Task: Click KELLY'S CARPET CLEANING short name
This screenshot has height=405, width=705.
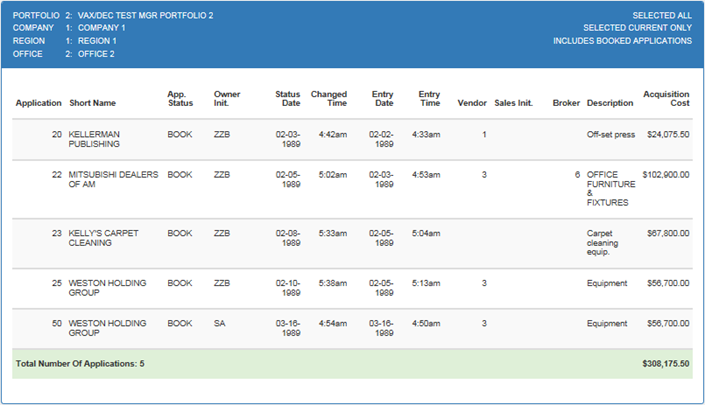Action: pyautogui.click(x=103, y=238)
